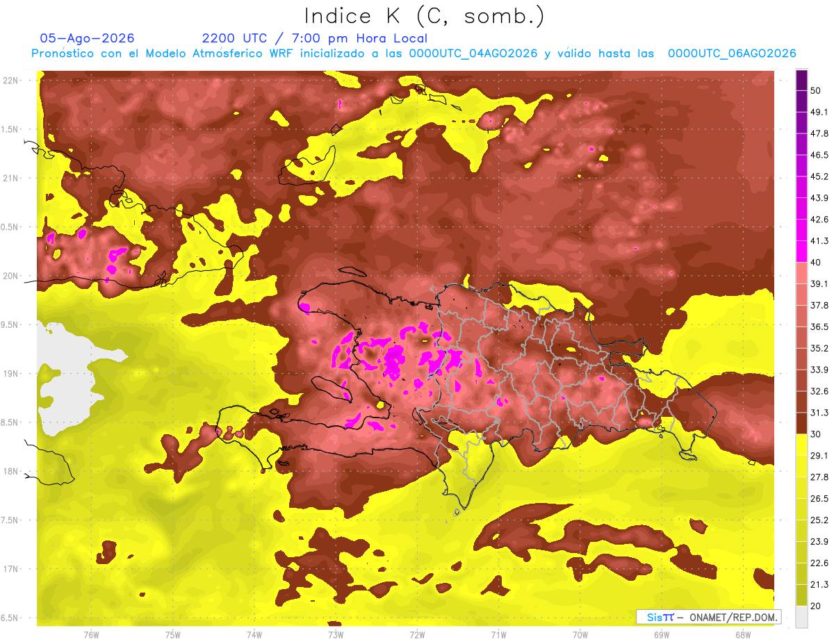This screenshot has height=644, width=834.
Task: Select the date label '05-Ago-2026'
Action: click(x=87, y=38)
